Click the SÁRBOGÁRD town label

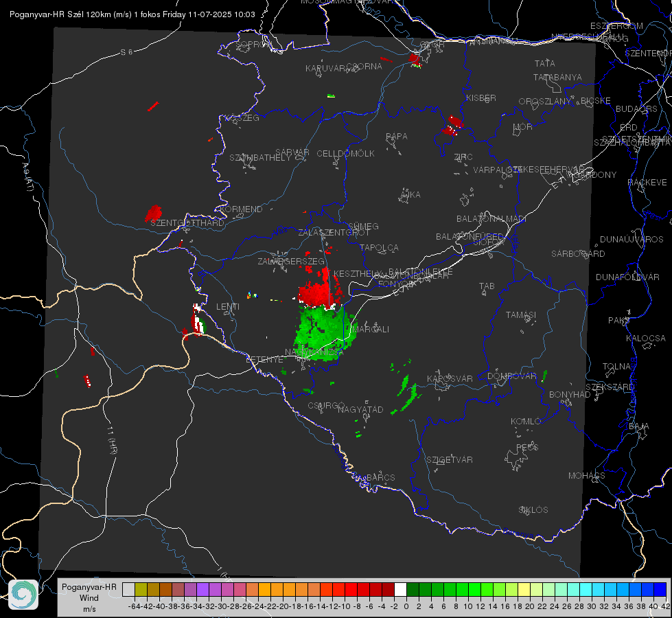click(x=578, y=254)
